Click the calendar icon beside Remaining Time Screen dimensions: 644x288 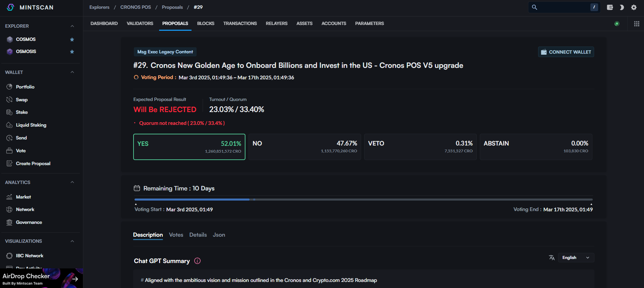(137, 188)
